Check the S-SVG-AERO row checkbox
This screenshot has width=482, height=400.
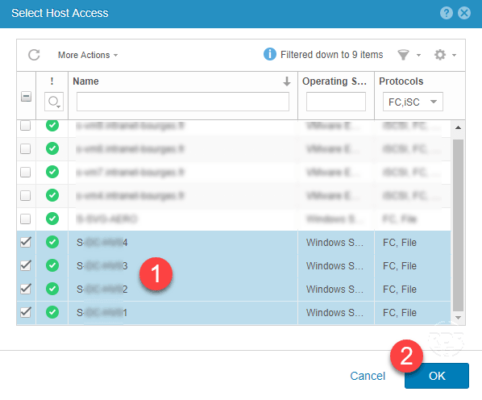coord(26,219)
